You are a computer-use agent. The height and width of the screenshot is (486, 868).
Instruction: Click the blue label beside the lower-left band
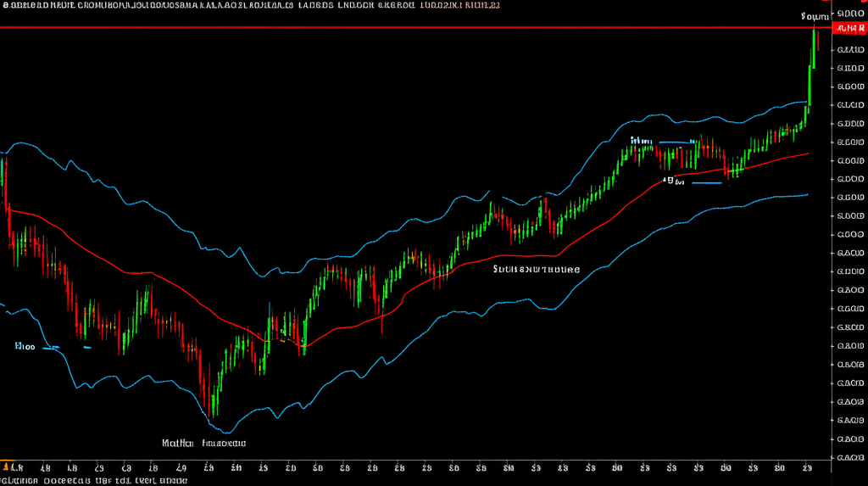pos(24,346)
